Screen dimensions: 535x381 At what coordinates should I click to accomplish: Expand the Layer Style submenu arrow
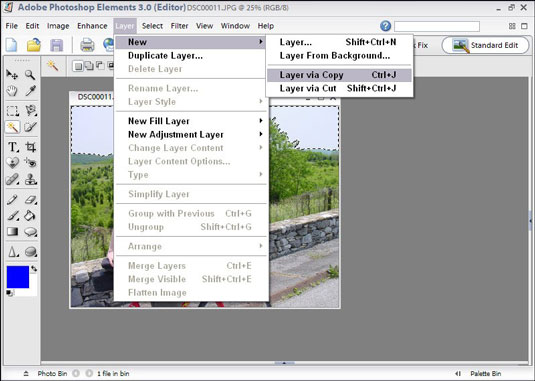[261, 101]
